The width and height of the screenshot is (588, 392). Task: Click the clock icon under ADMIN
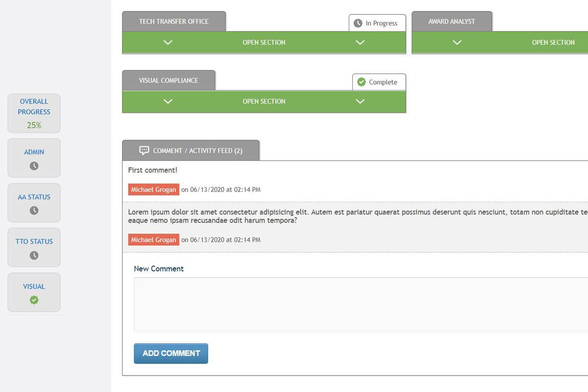point(34,166)
